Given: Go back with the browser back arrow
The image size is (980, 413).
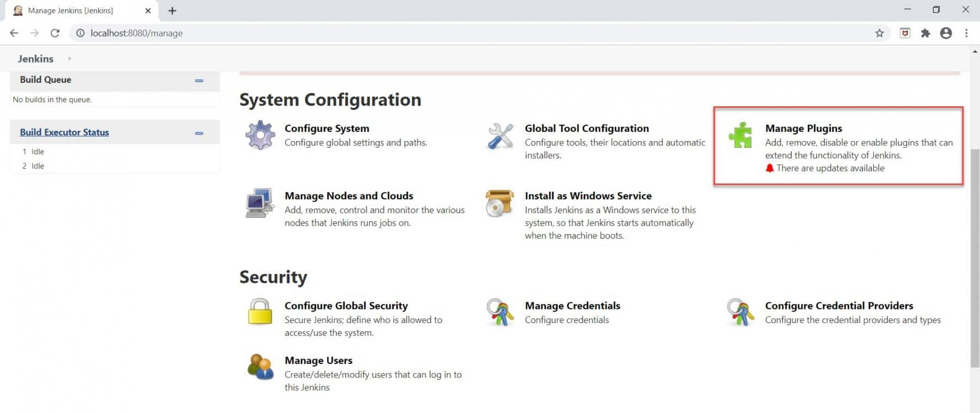Looking at the screenshot, I should [x=14, y=33].
